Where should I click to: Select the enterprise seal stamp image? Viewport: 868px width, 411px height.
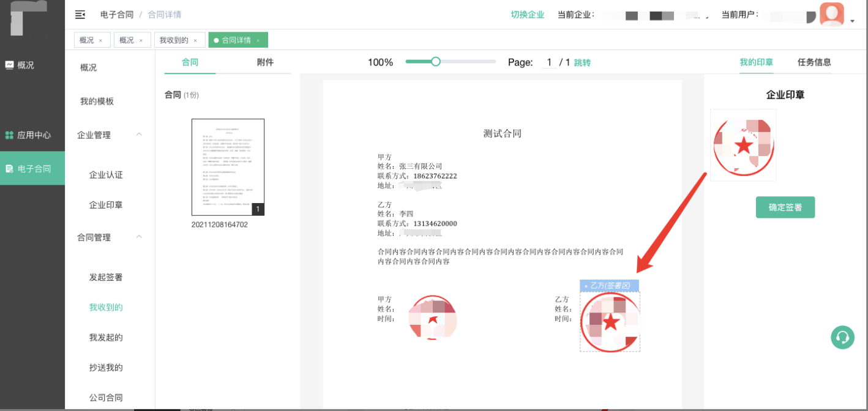click(743, 146)
